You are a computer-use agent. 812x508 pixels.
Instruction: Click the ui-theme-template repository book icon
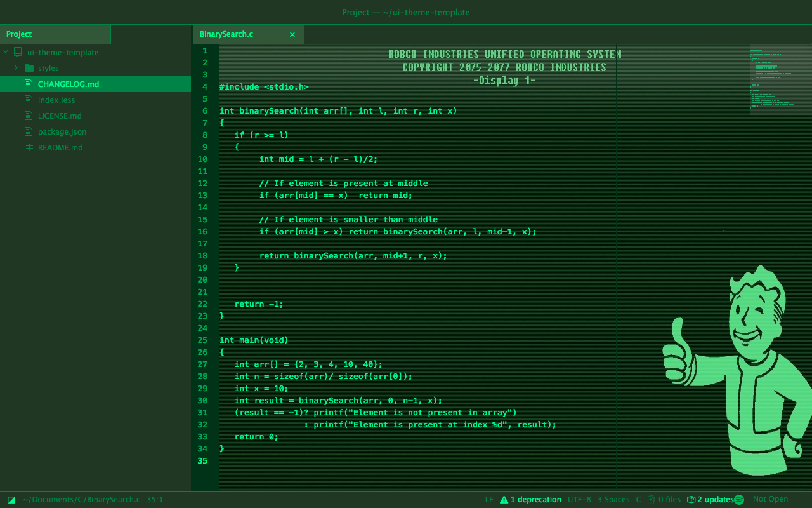coord(18,52)
